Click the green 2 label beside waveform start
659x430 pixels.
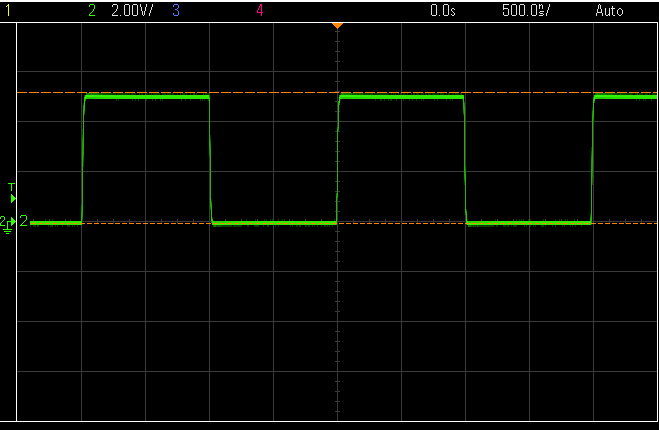click(x=24, y=222)
